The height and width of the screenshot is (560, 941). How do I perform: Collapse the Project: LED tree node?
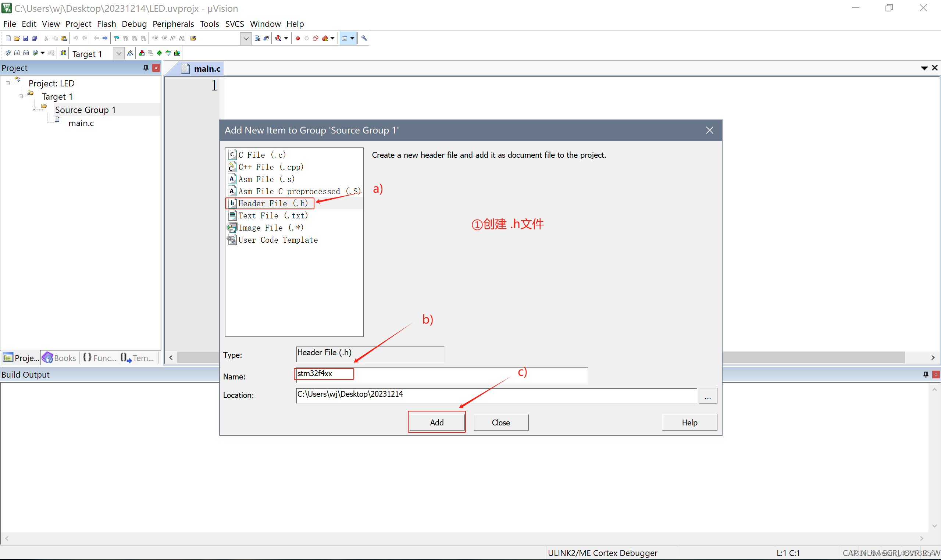(8, 83)
